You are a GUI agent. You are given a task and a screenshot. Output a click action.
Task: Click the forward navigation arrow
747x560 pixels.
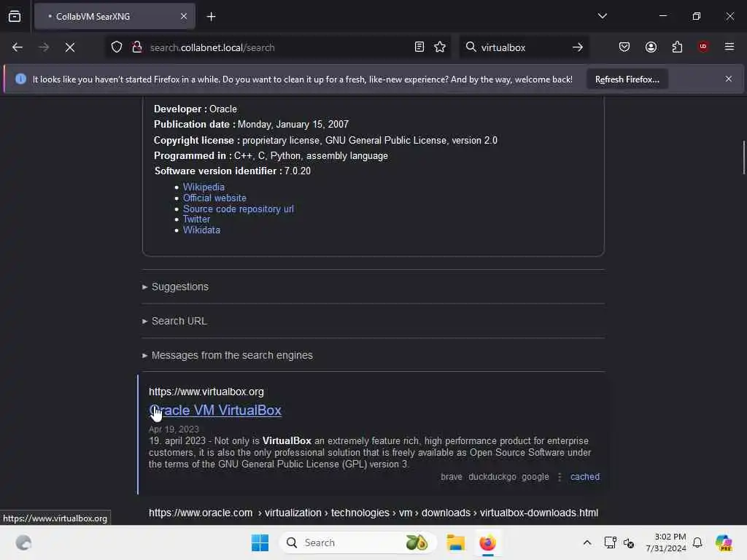(44, 47)
